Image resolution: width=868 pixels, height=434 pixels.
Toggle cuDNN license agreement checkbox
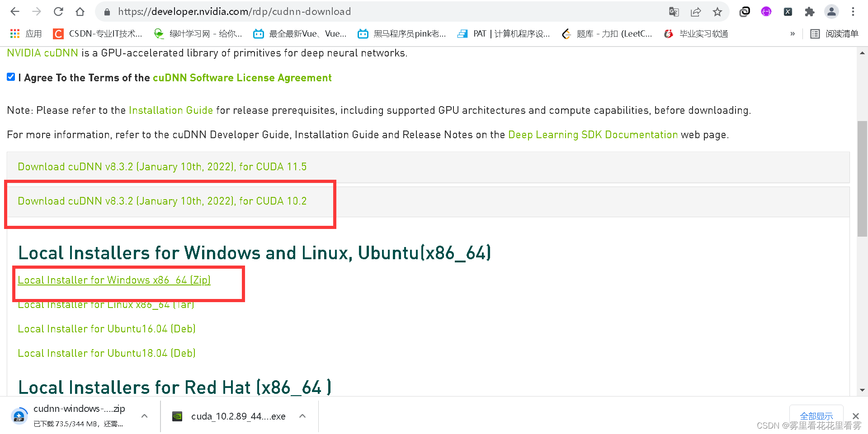[11, 77]
